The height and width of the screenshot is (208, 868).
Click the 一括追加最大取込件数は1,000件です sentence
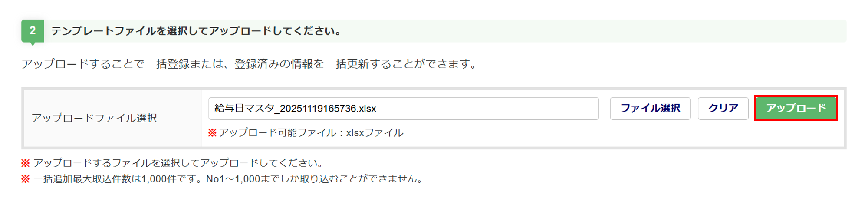(117, 179)
